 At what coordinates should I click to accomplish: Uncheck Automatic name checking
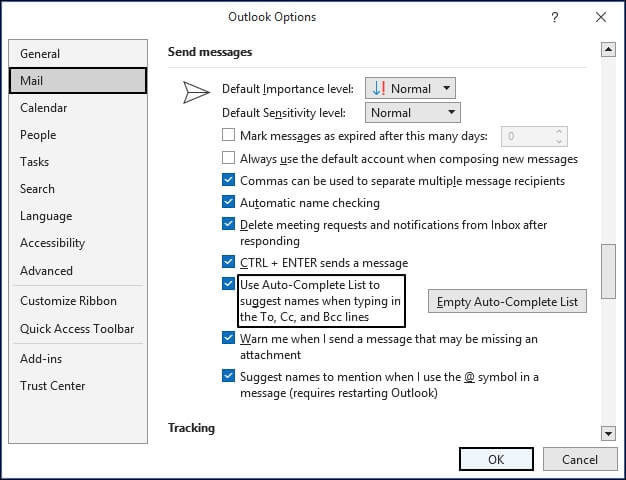point(228,202)
